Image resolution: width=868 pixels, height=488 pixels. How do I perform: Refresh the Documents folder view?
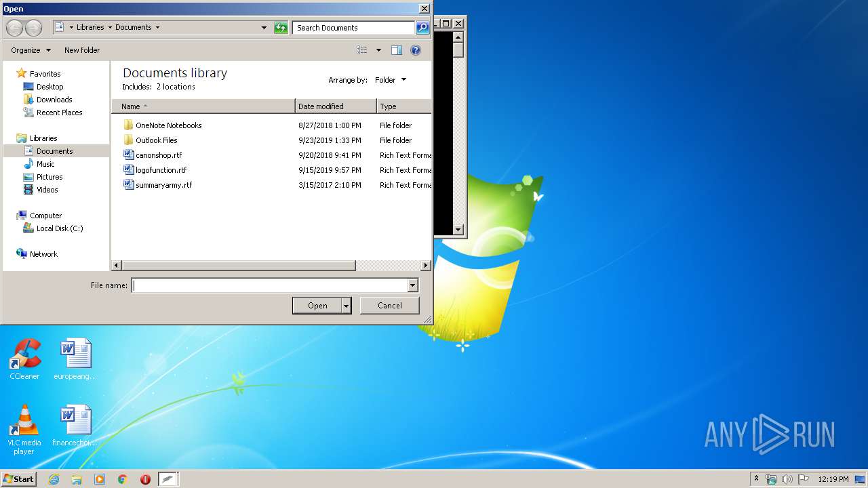click(x=281, y=28)
